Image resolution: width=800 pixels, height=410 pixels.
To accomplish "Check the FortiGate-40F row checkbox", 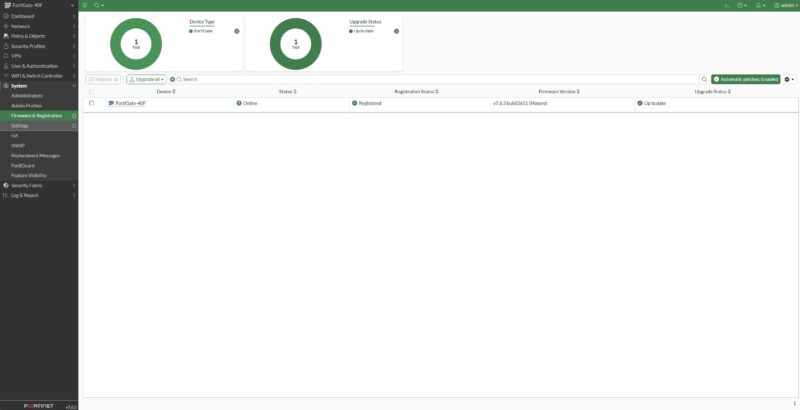I will [x=91, y=103].
